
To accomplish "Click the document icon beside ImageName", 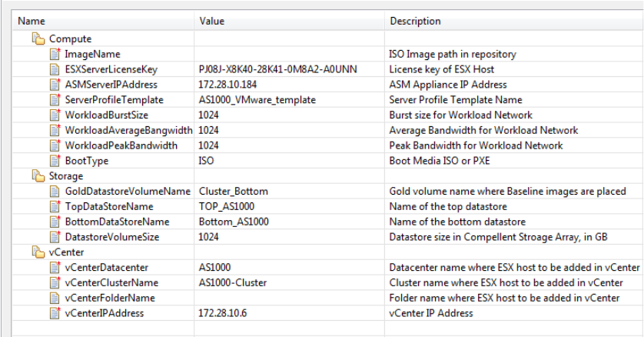I will (x=55, y=54).
